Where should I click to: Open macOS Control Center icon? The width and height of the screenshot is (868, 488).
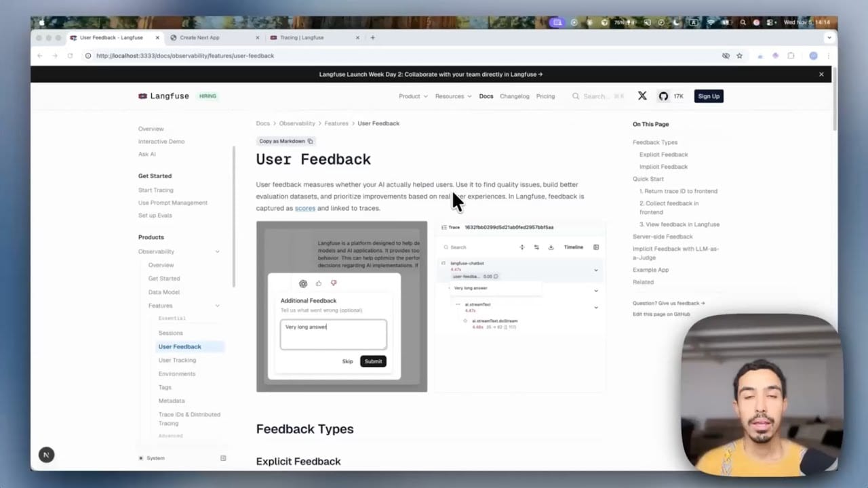pos(770,22)
